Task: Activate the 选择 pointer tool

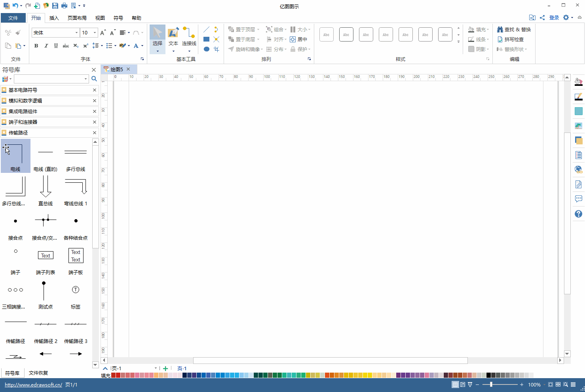Action: tap(158, 39)
